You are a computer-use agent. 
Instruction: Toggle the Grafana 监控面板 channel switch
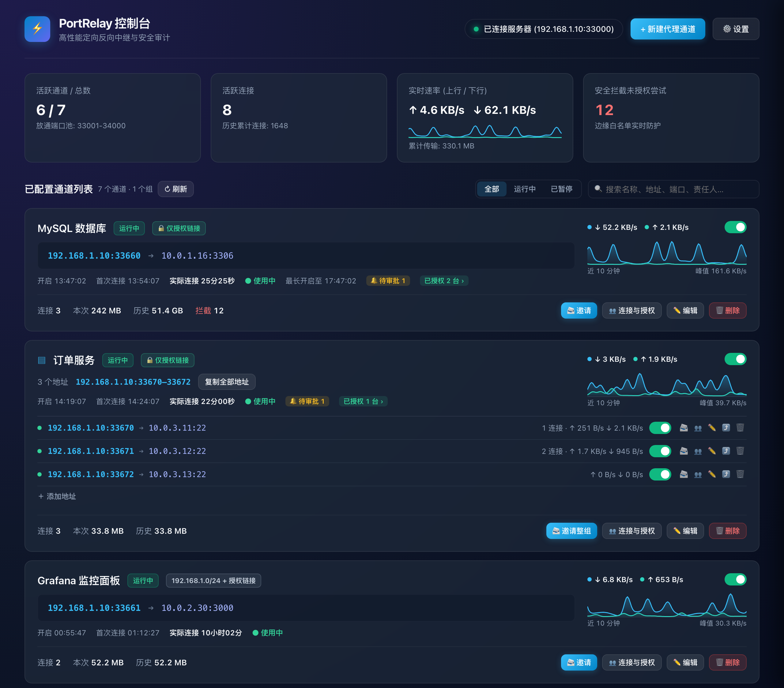point(735,580)
